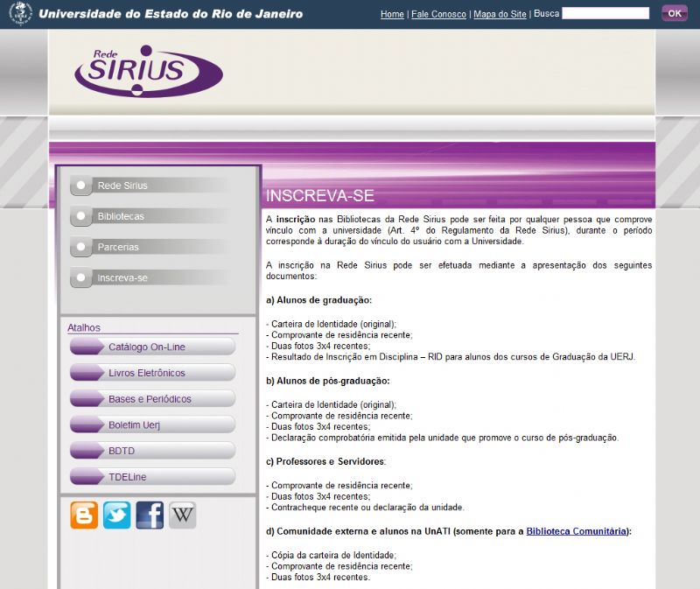
Task: Click 'b) Alunos de pós-graduação:' heading
Action: pos(327,381)
